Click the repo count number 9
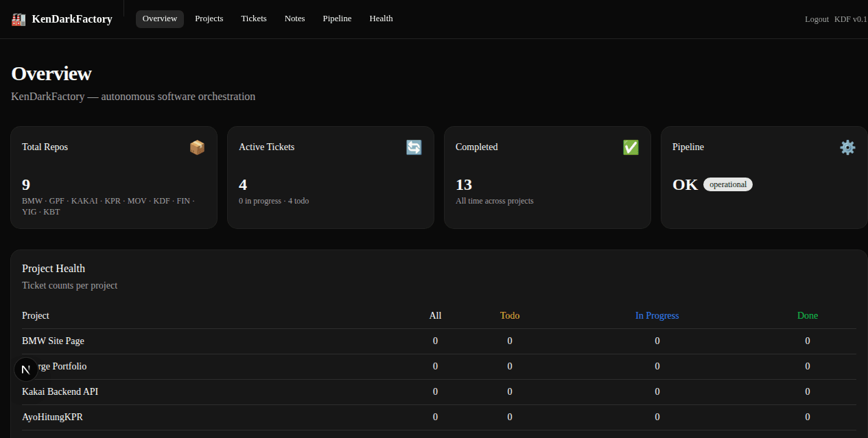Viewport: 868px width, 438px height. (26, 184)
